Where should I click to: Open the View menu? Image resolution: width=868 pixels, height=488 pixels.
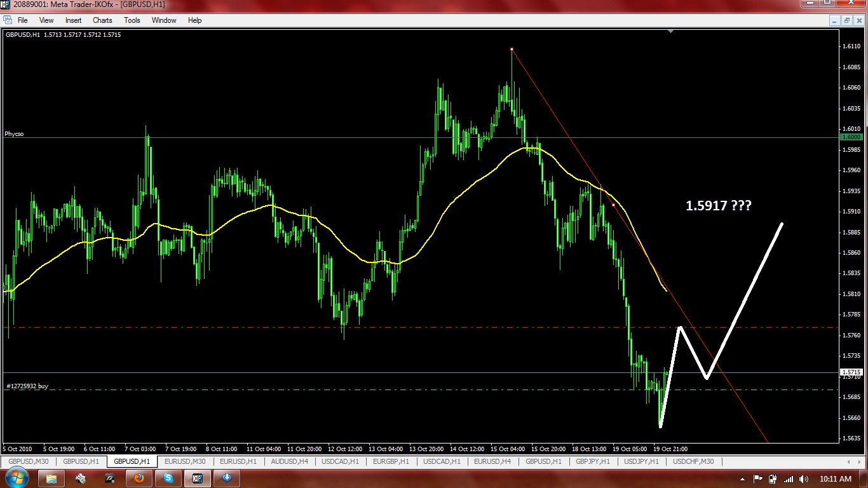click(46, 20)
